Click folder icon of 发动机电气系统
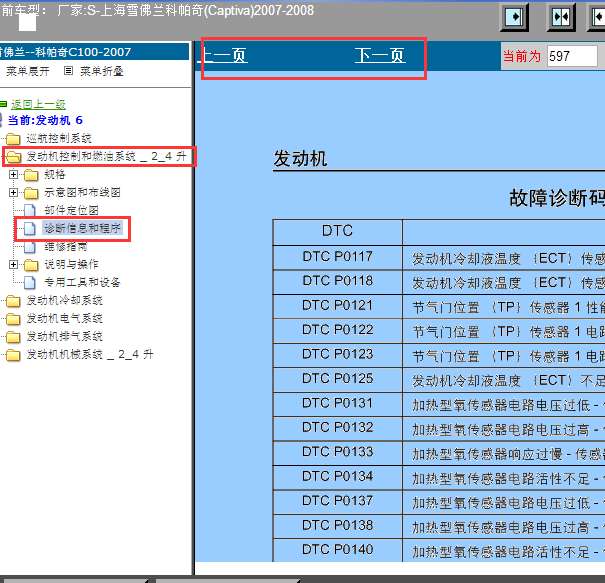The image size is (605, 583). coord(13,319)
